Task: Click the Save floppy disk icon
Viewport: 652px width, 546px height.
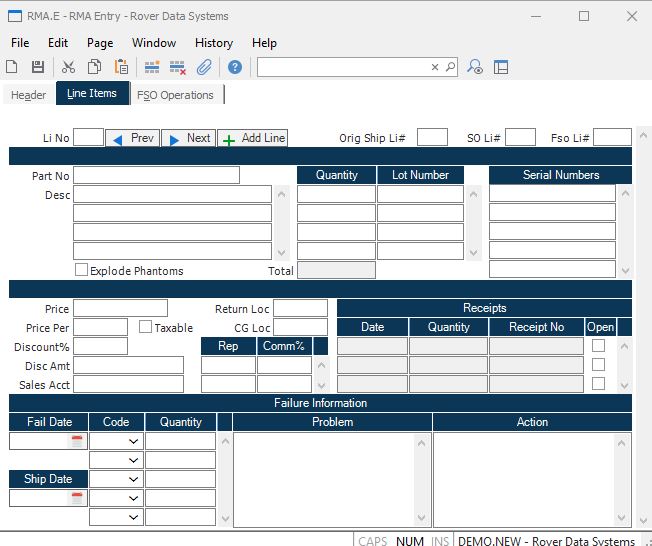Action: click(x=38, y=67)
